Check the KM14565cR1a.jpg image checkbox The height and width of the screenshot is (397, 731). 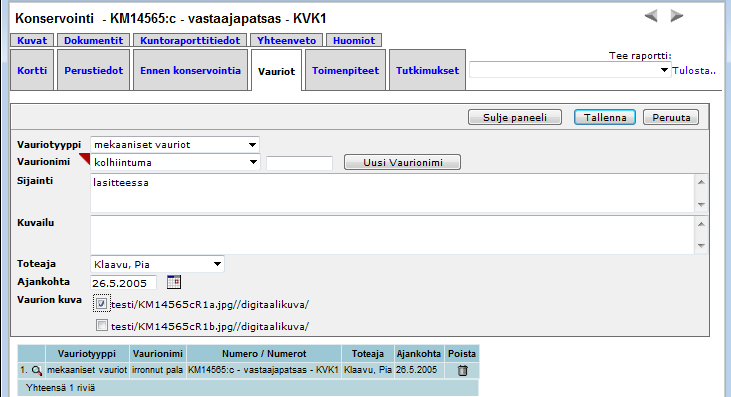coord(101,304)
